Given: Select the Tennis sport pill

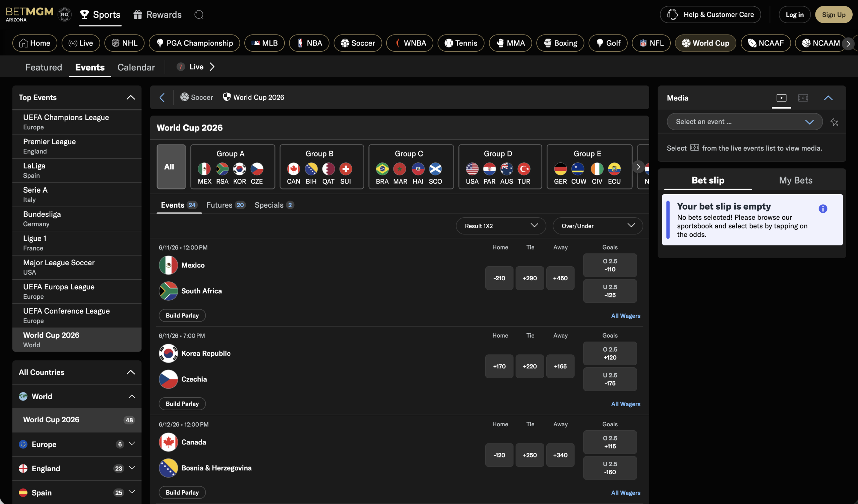Looking at the screenshot, I should pyautogui.click(x=461, y=43).
